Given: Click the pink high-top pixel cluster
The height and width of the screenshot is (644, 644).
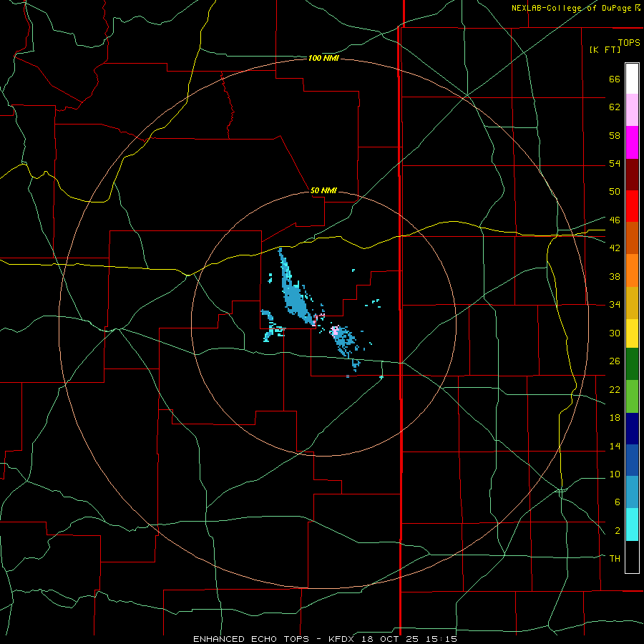Looking at the screenshot, I should 335,330.
